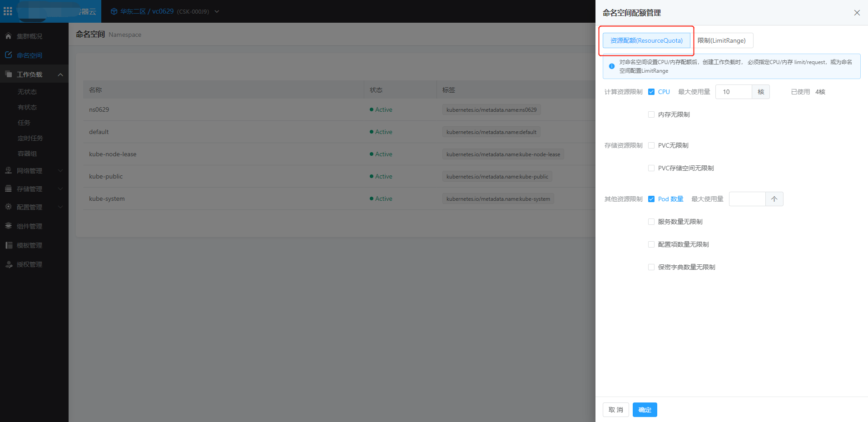This screenshot has width=868, height=422.
Task: Select 任务 workload item
Action: pos(24,123)
